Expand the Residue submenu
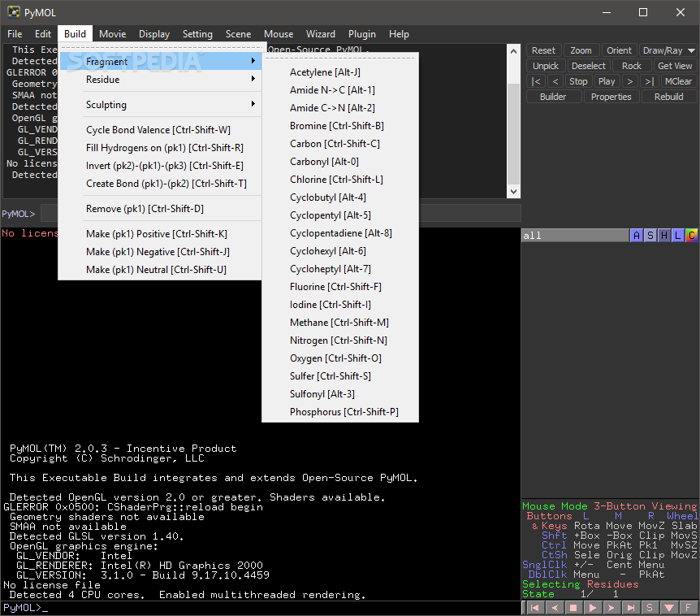700x616 pixels. click(x=161, y=80)
